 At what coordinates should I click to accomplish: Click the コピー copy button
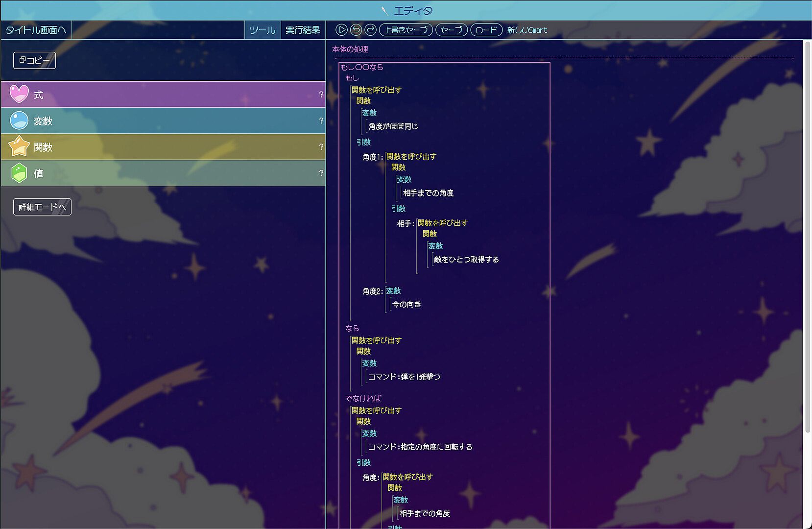[34, 60]
